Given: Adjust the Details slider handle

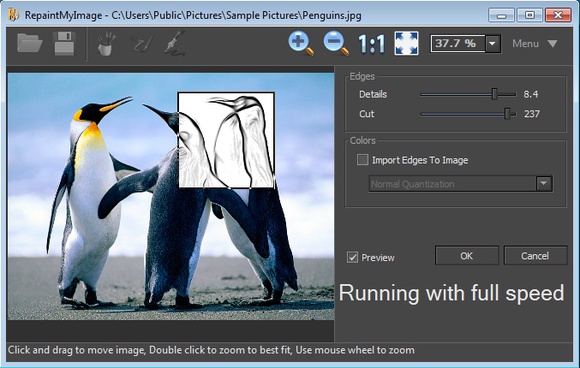Looking at the screenshot, I should pos(495,94).
